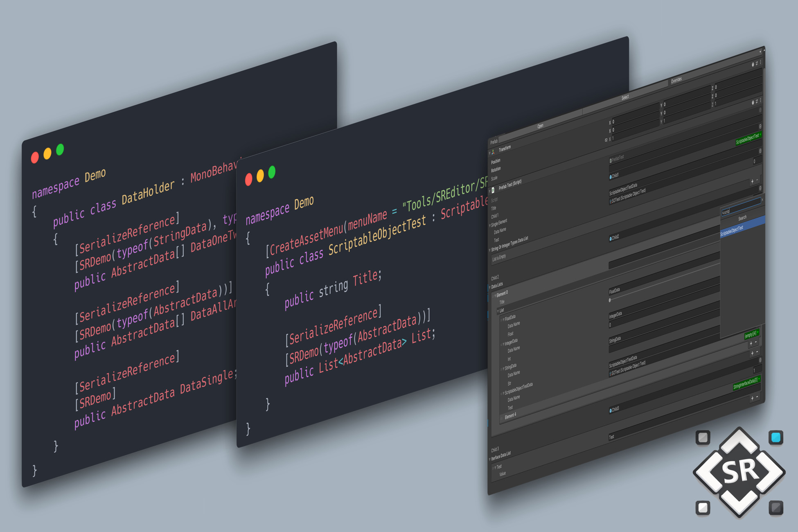The height and width of the screenshot is (532, 798).
Task: Click the yellow minimize dot on middle code window
Action: click(260, 176)
